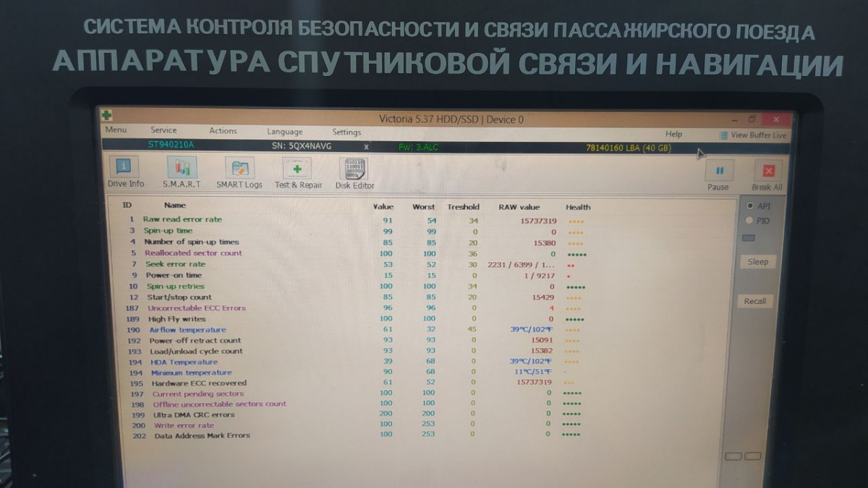Select API access mode

(757, 206)
